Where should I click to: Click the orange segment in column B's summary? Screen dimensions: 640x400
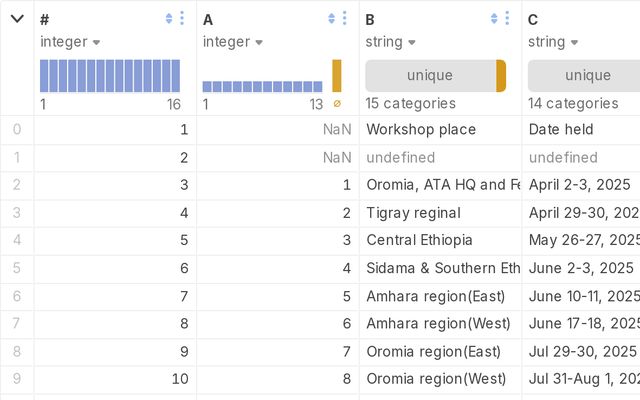(x=501, y=76)
